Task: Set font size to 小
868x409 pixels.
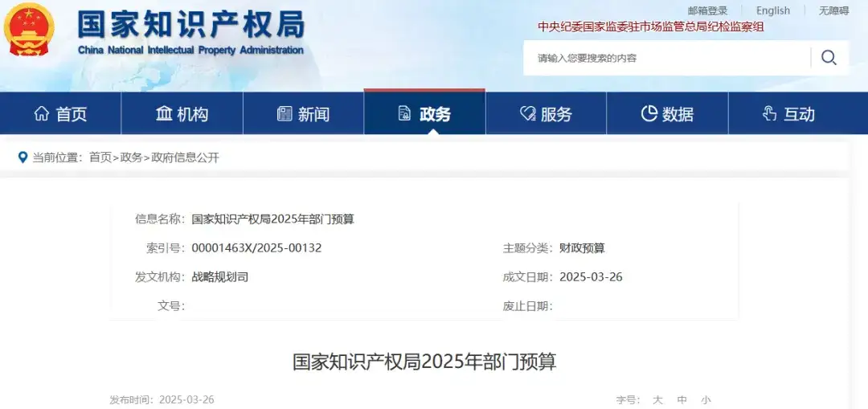Action: [706, 399]
